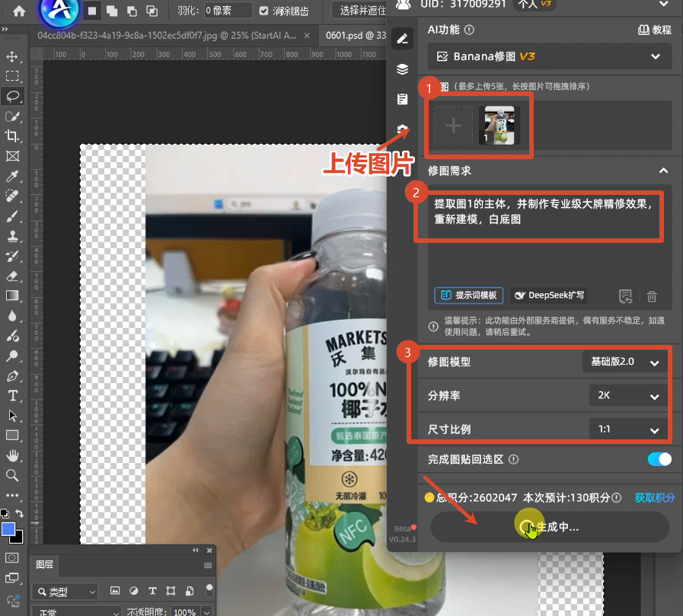This screenshot has height=616, width=683.
Task: Open the 正常 blend mode dropdown
Action: coord(77,611)
